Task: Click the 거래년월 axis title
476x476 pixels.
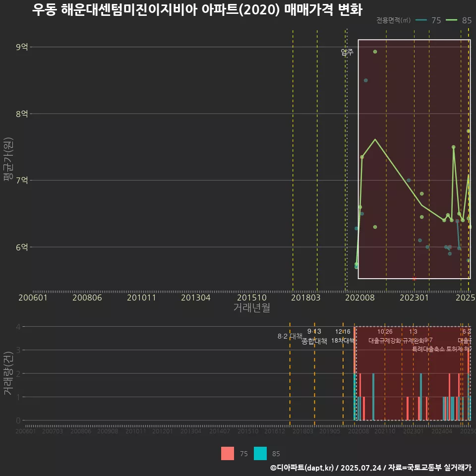Action: pos(252,307)
